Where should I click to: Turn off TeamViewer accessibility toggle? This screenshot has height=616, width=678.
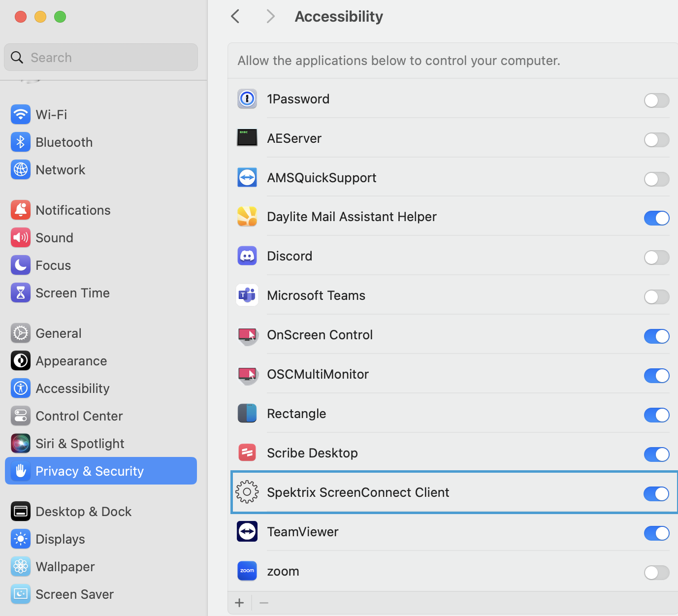click(657, 533)
